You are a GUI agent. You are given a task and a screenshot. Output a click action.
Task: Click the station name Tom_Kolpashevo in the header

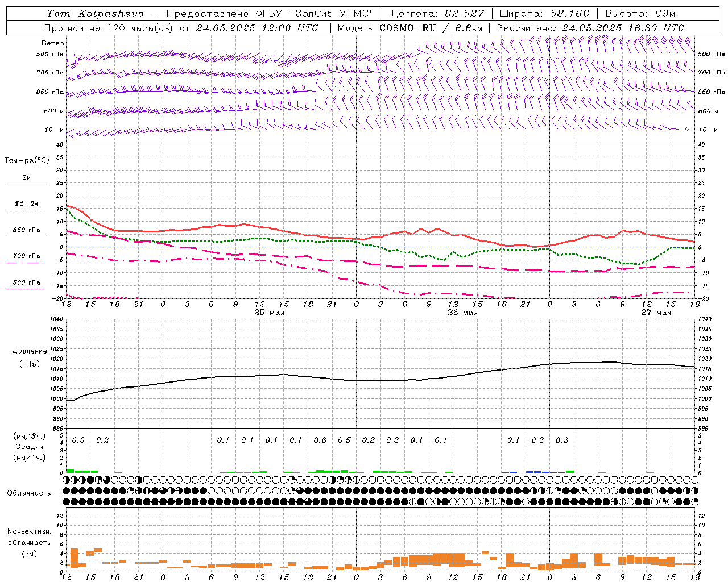point(95,14)
